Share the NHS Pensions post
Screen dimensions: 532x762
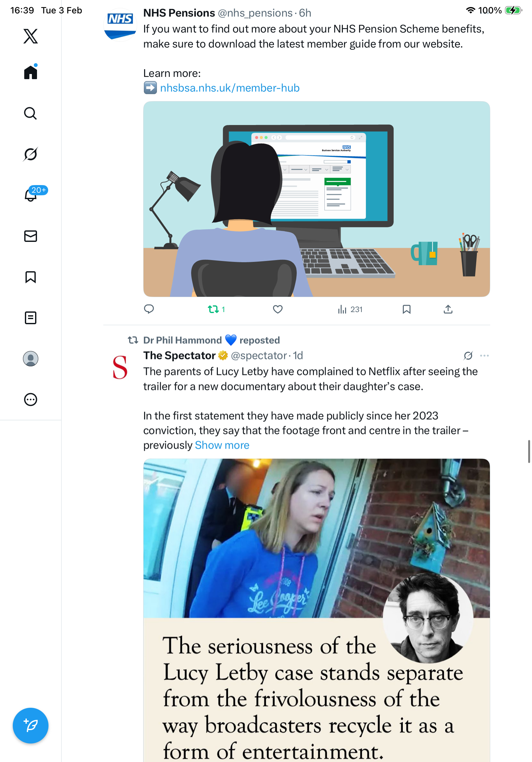[x=448, y=309]
